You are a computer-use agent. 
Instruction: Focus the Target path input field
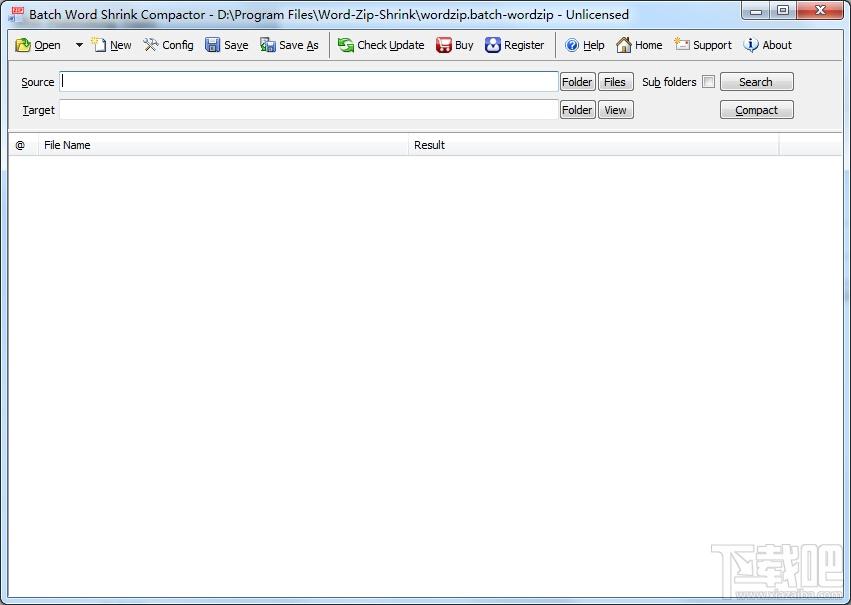[x=309, y=110]
